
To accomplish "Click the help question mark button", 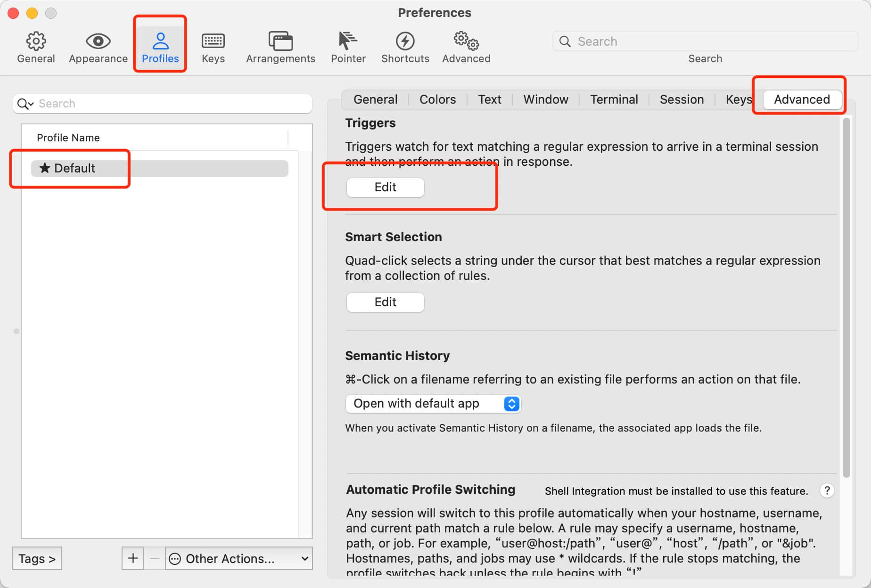I will (827, 490).
